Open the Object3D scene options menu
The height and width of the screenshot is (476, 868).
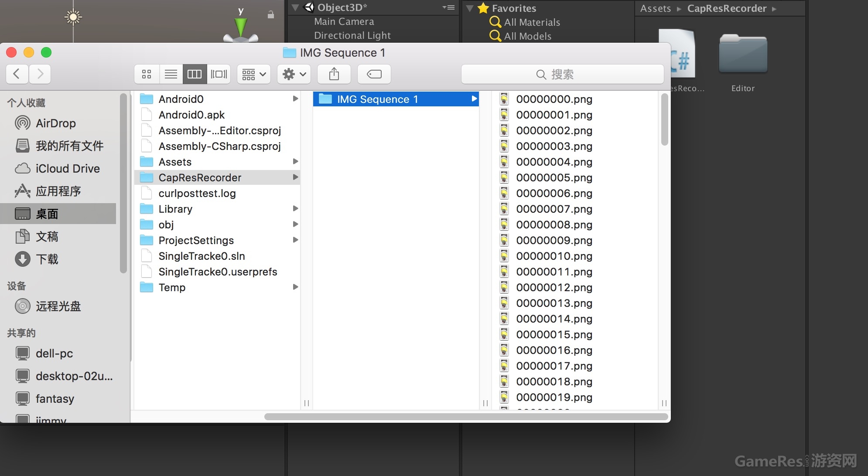tap(448, 7)
